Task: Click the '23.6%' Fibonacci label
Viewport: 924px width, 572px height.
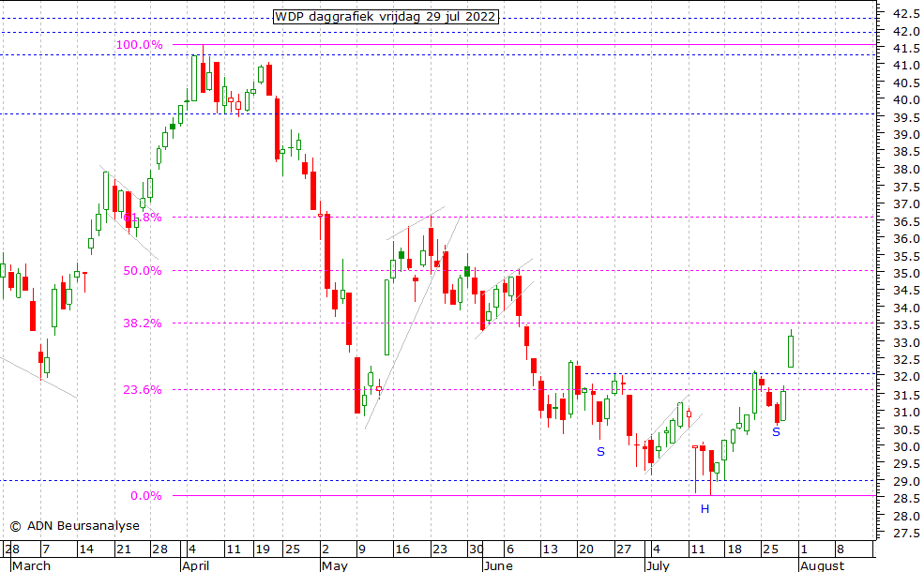Action: click(x=142, y=389)
